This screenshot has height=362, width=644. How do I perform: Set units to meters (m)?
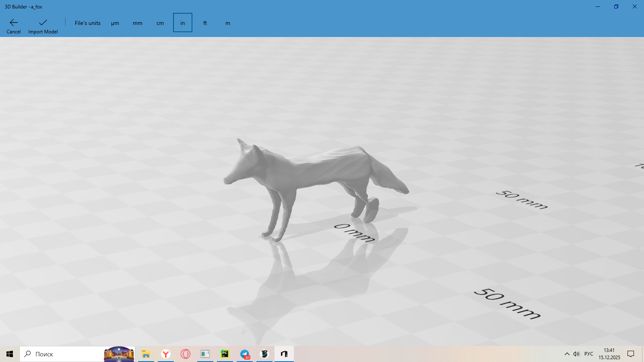[x=228, y=23]
